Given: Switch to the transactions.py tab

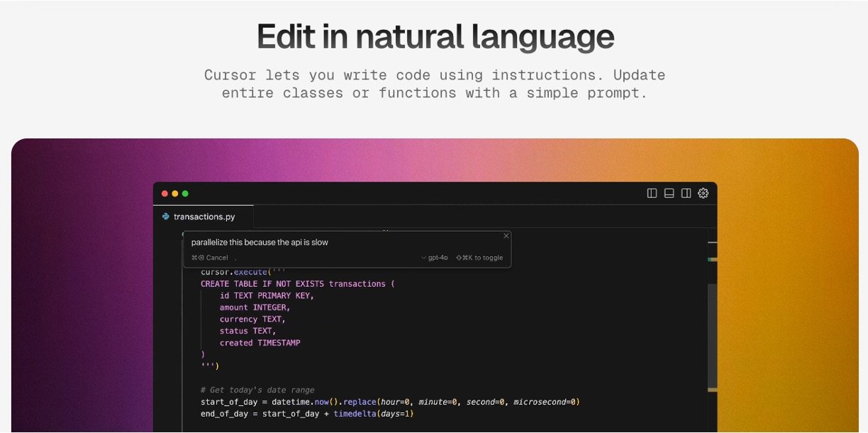Looking at the screenshot, I should tap(204, 217).
